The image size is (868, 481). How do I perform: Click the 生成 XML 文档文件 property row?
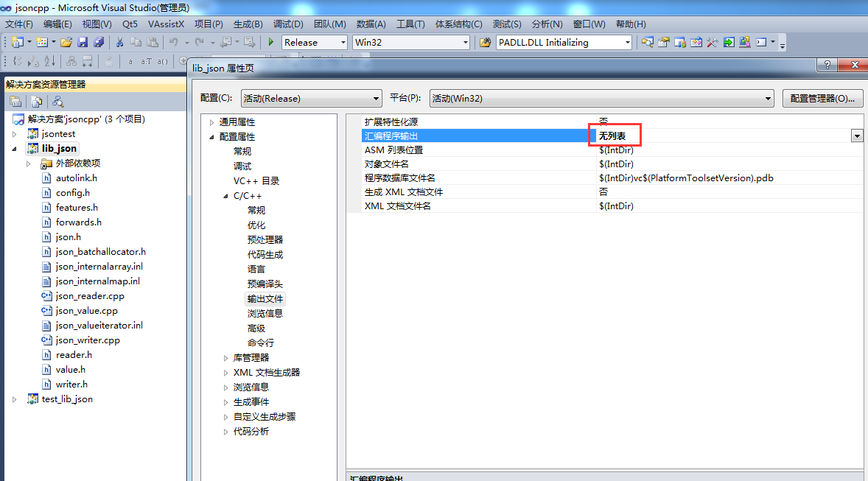(x=612, y=192)
